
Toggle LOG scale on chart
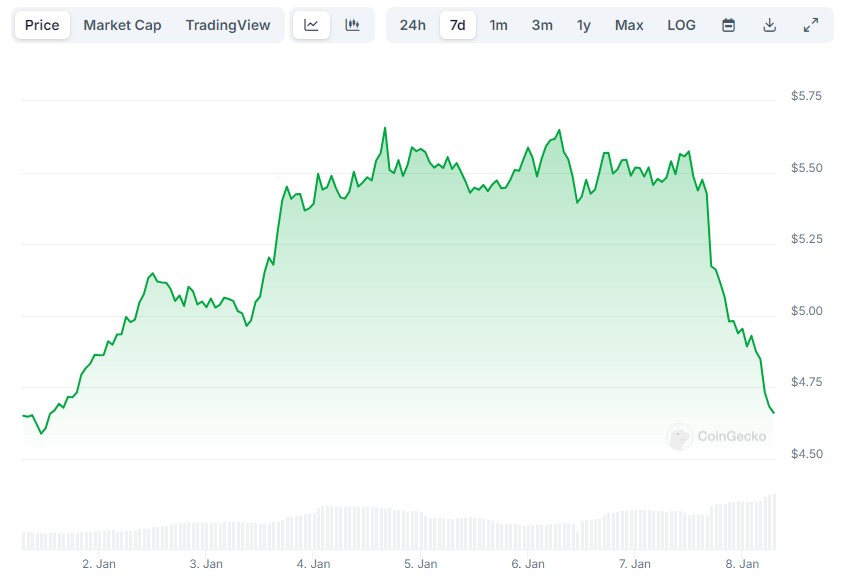[681, 25]
